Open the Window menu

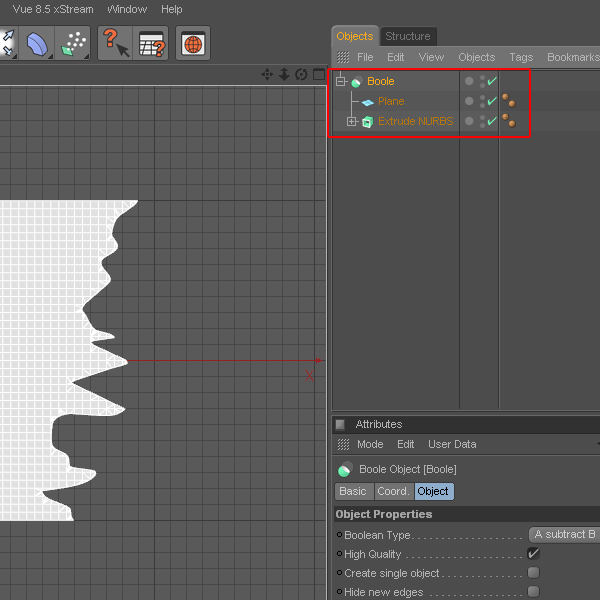point(127,9)
